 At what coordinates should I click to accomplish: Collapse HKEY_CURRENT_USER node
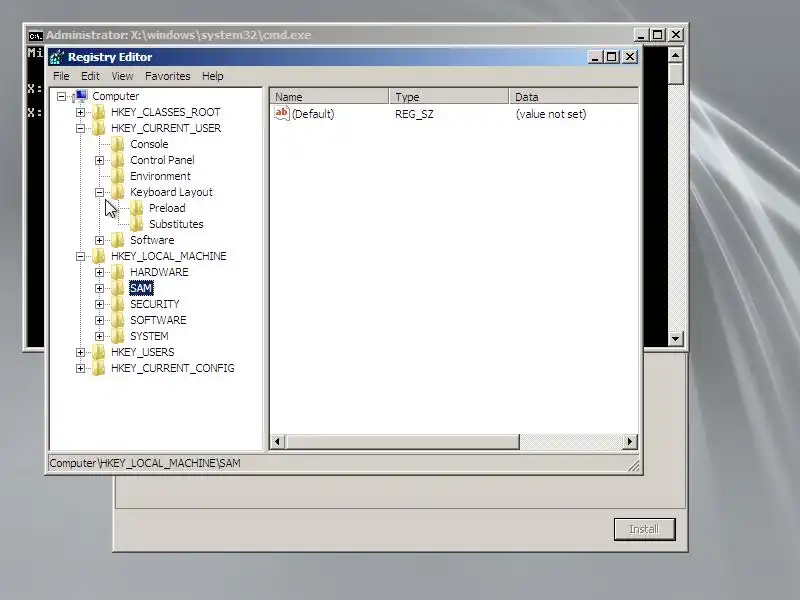click(x=81, y=128)
